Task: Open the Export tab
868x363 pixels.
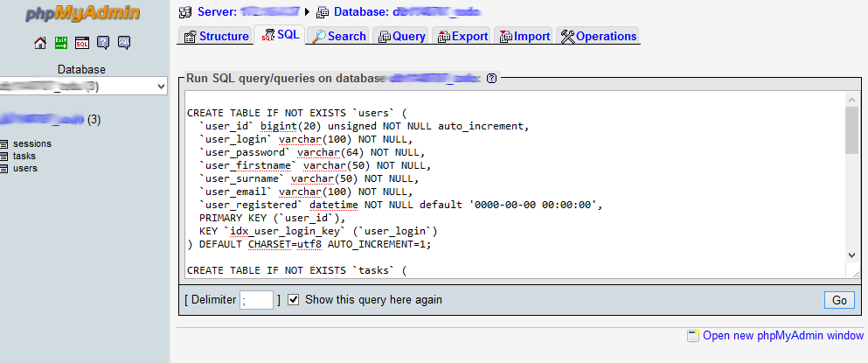Action: tap(462, 36)
